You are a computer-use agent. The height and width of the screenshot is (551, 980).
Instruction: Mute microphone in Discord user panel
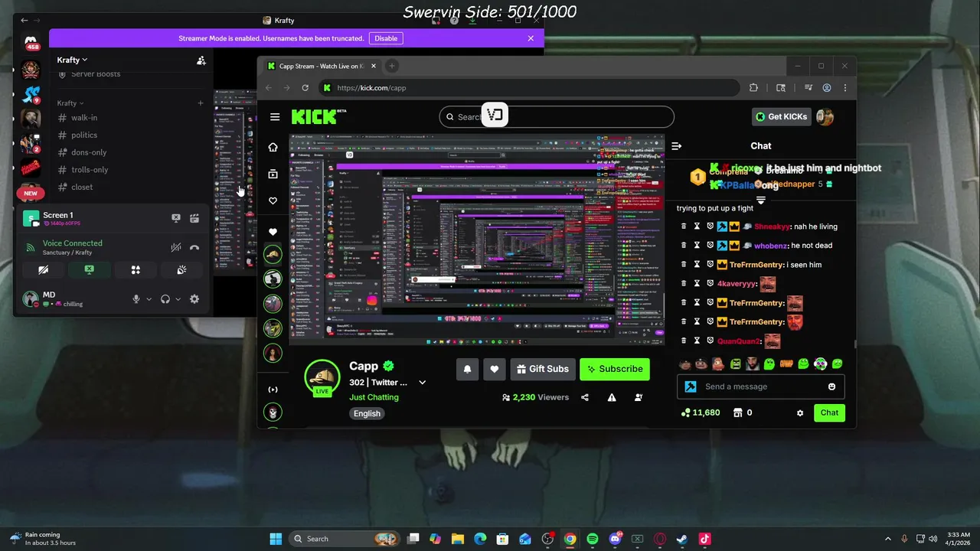tap(136, 299)
